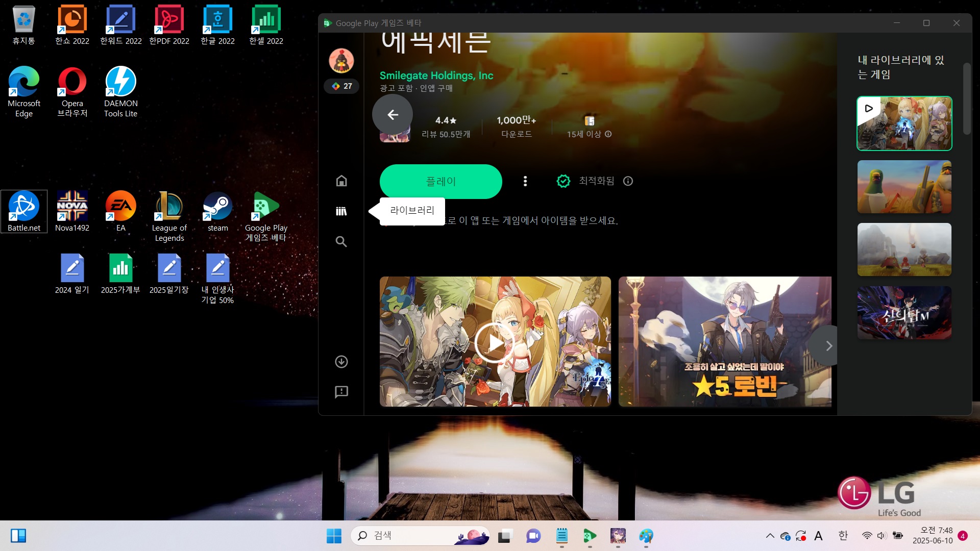This screenshot has height=551, width=980.
Task: Open the Home icon in sidebar
Action: 341,181
